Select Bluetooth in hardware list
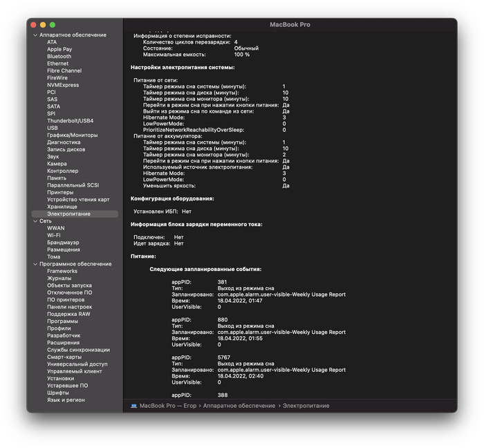 (x=59, y=57)
